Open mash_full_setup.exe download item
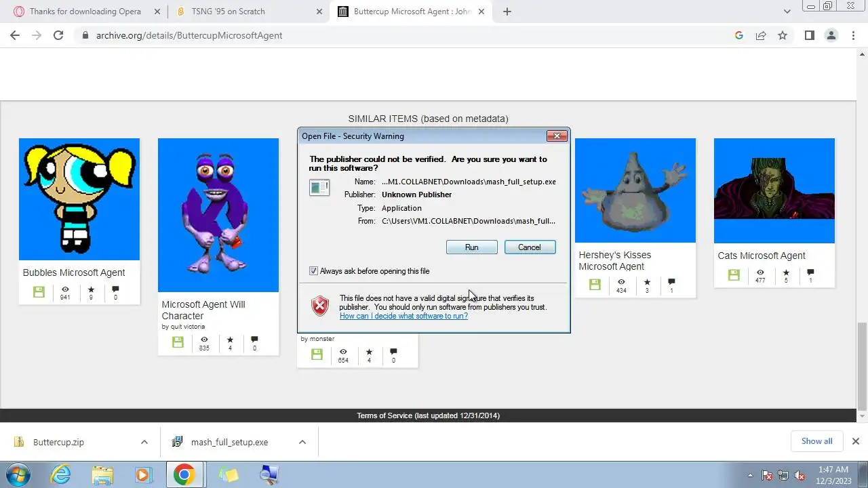 pos(229,442)
